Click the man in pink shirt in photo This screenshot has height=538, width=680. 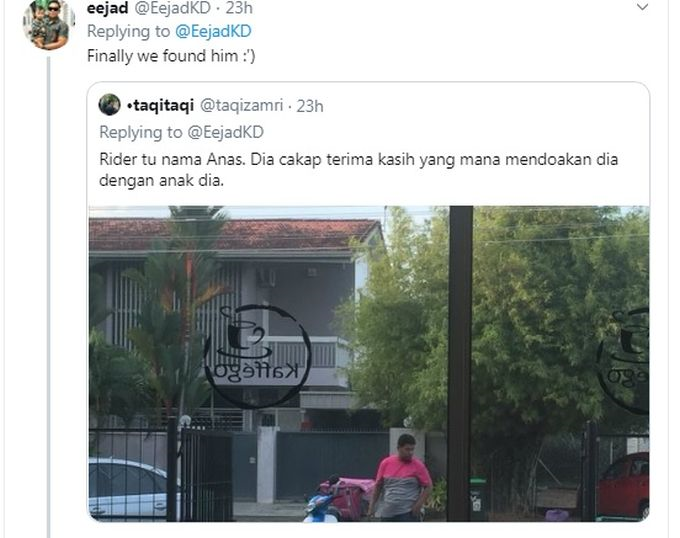coord(401,477)
